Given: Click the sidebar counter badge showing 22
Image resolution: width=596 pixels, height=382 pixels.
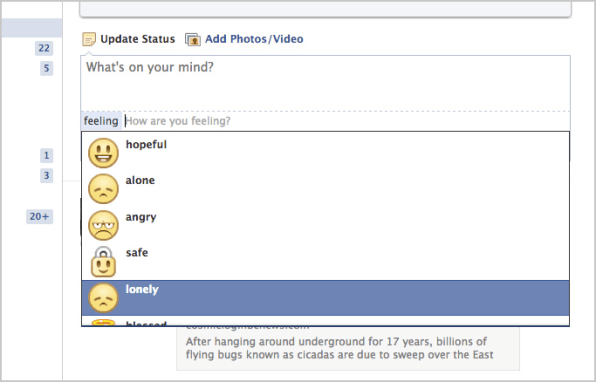Looking at the screenshot, I should [44, 48].
